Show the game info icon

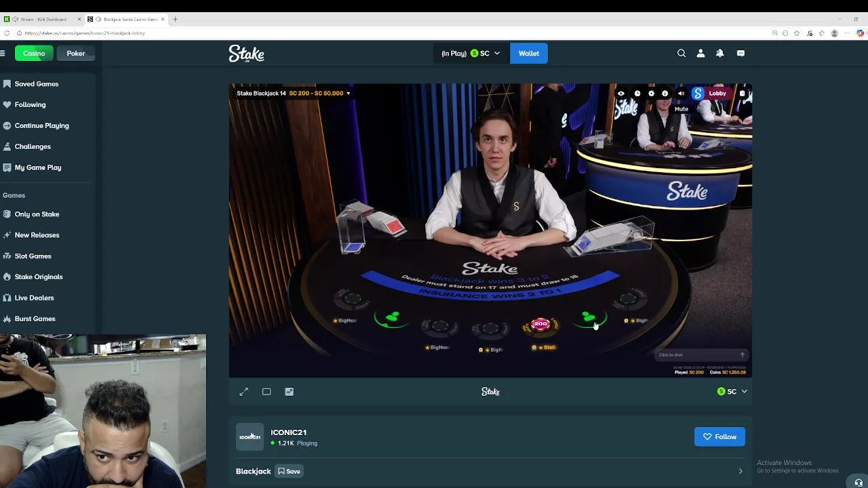click(665, 94)
